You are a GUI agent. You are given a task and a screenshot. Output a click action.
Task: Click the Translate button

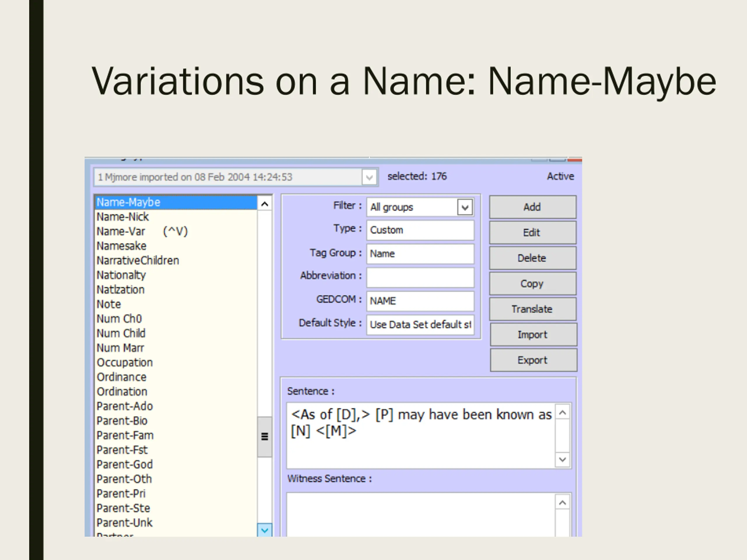coord(532,309)
